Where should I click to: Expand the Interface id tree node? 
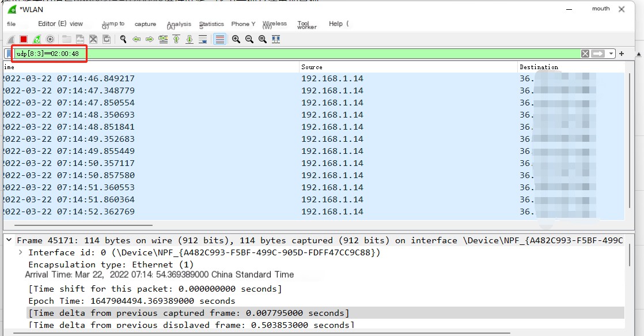click(21, 252)
